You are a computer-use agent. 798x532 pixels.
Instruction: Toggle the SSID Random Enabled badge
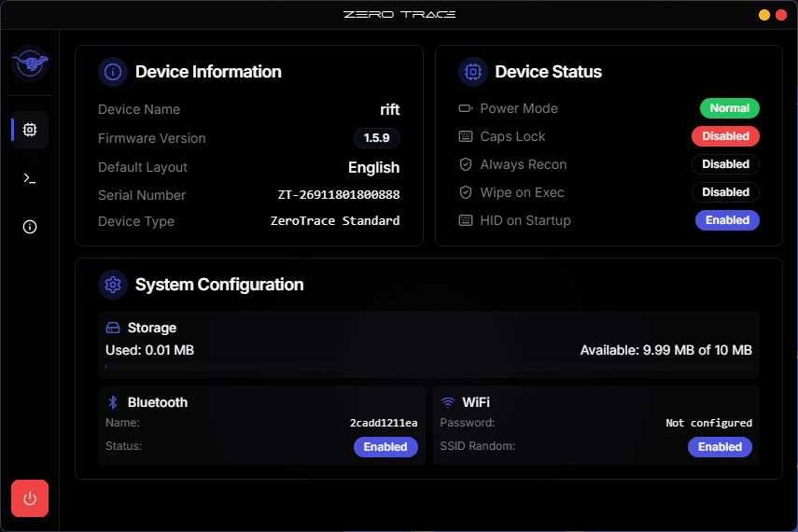(720, 447)
